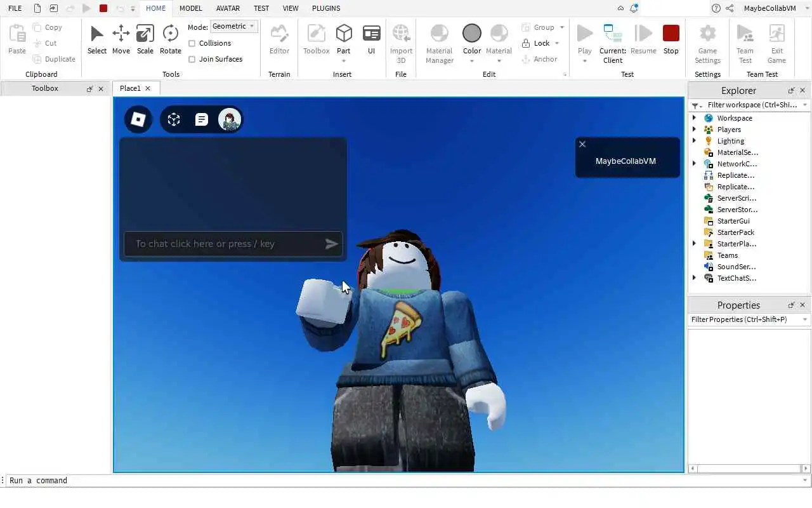Switch Current: Client view
Image resolution: width=812 pixels, height=508 pixels.
612,43
